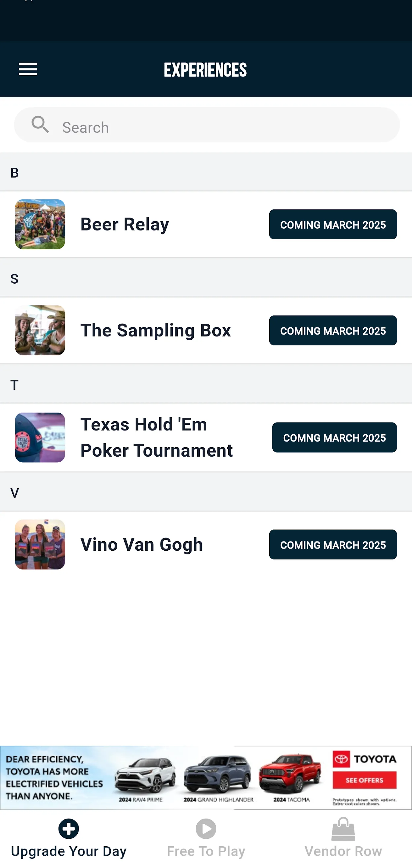Open the Texas Hold 'Em thumbnail image
The image size is (412, 868).
click(40, 437)
